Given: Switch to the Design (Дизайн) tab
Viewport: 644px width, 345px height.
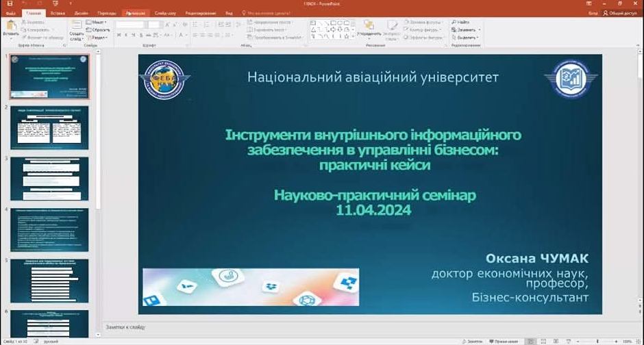Looking at the screenshot, I should tap(81, 13).
